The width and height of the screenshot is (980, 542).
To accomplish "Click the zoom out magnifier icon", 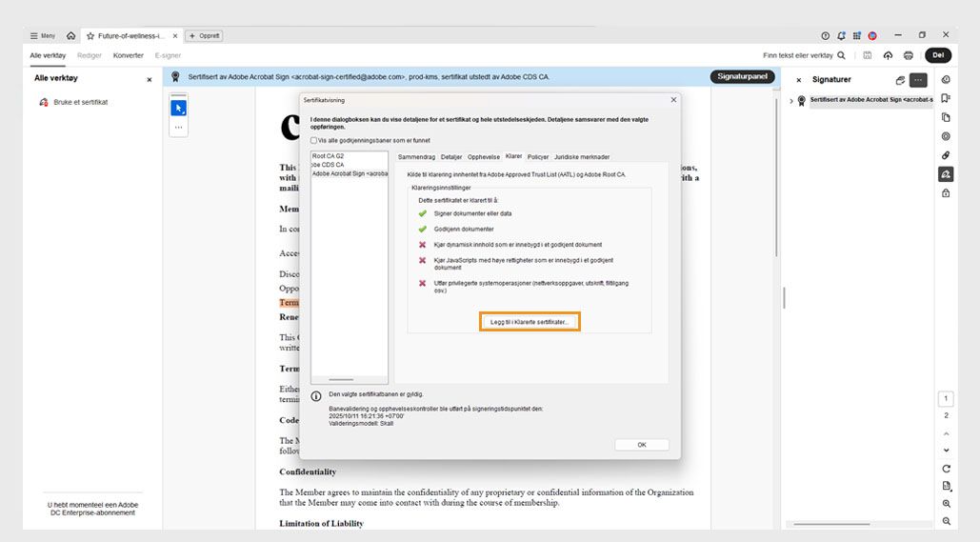I will 946,521.
